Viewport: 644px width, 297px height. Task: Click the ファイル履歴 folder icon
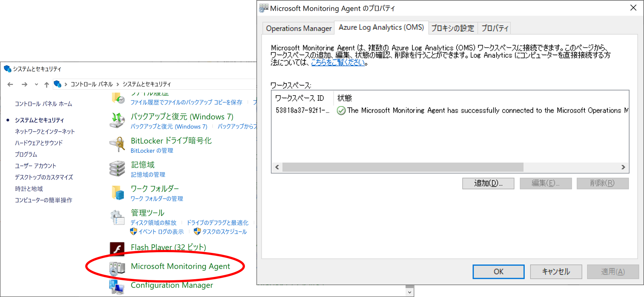click(x=118, y=98)
